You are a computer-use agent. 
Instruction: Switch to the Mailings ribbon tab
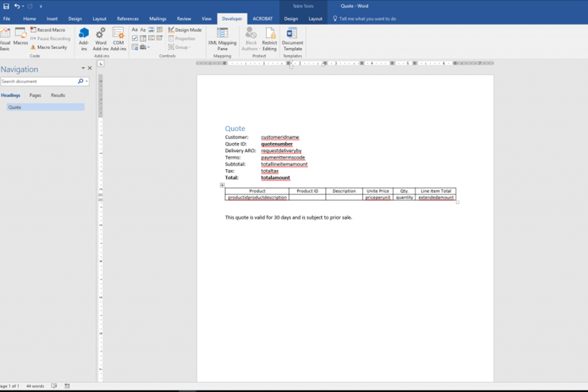157,19
